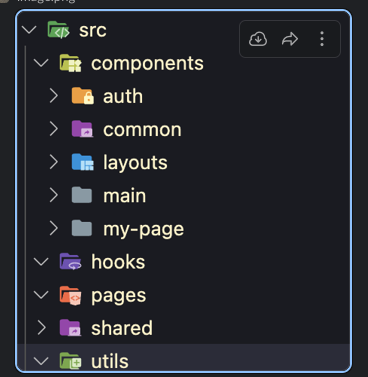
Task: Select the utils folder row
Action: [x=183, y=358]
